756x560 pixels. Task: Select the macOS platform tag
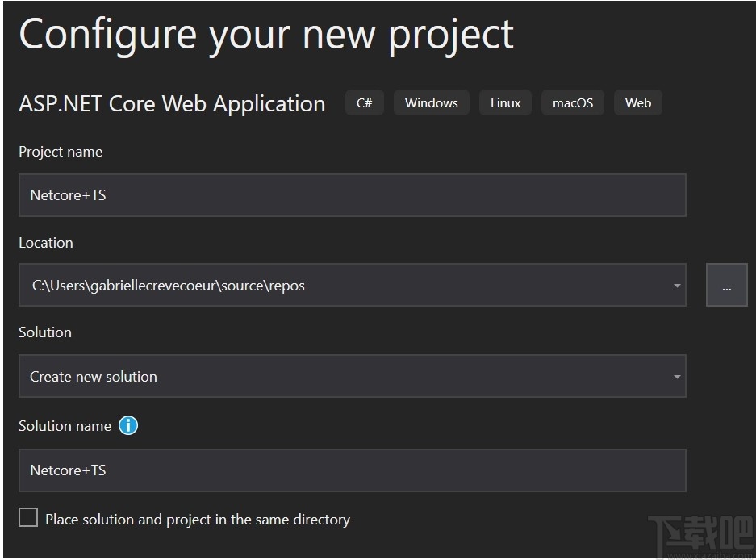pos(572,102)
